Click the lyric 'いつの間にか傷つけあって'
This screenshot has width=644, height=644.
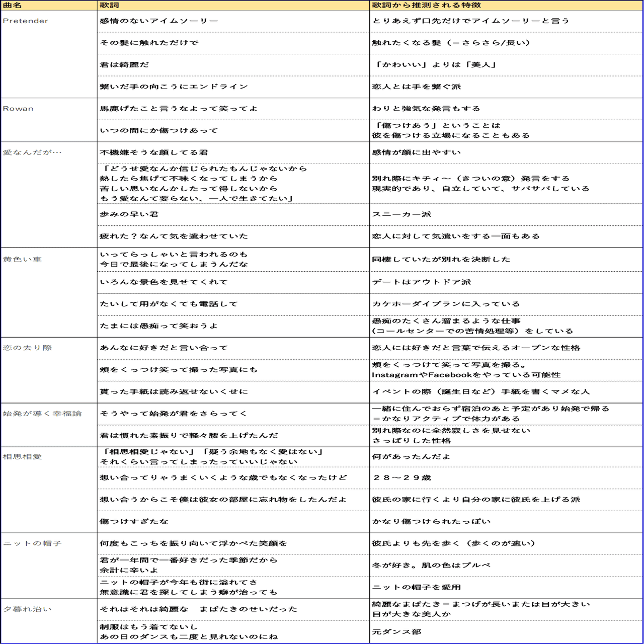233,131
